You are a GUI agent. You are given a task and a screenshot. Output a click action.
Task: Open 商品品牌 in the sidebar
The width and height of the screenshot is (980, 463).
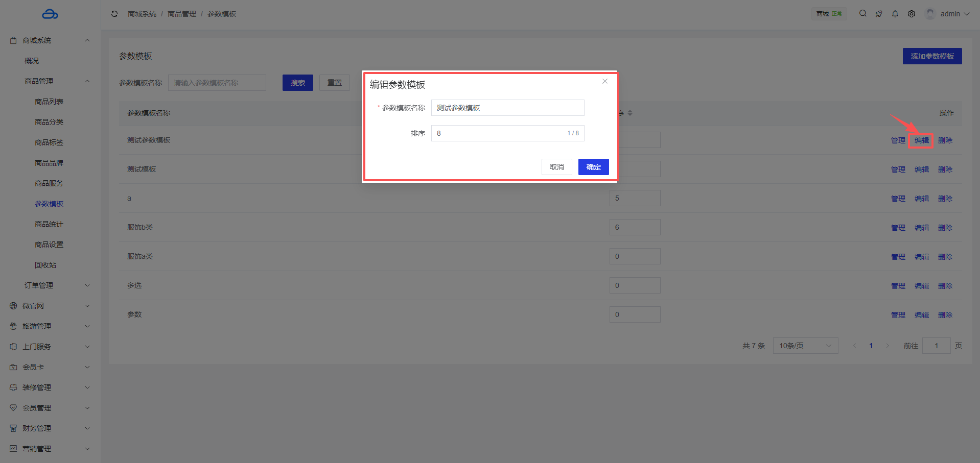click(49, 163)
